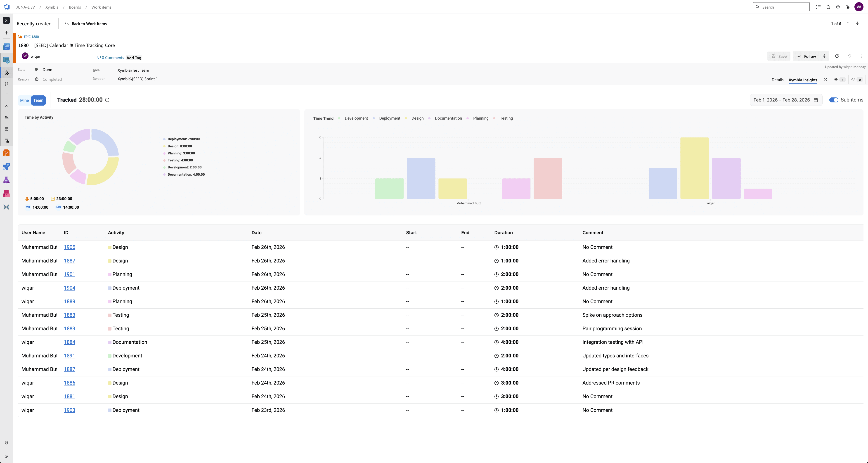Screen dimensions: 868x463
Task: Change the State field from Done
Action: (47, 69)
